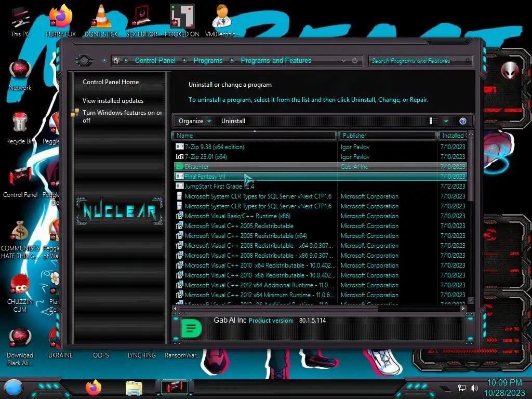
Task: Click the Publisher column header
Action: 387,136
